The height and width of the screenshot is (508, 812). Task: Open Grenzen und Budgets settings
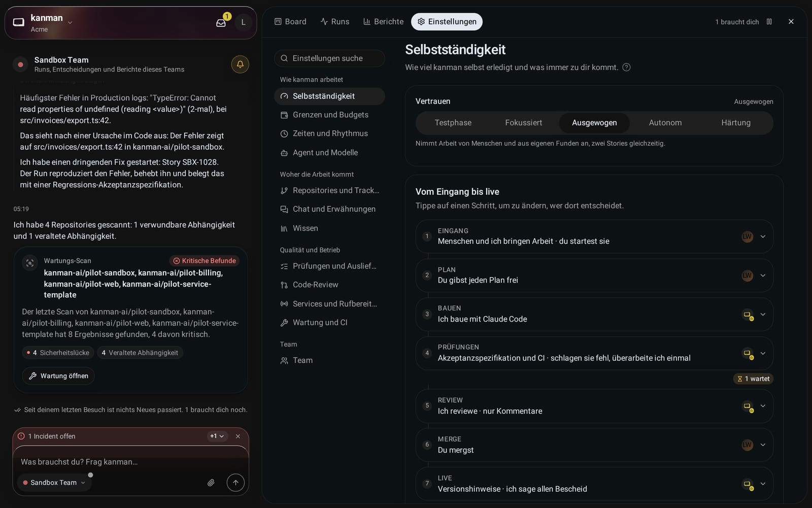click(329, 115)
